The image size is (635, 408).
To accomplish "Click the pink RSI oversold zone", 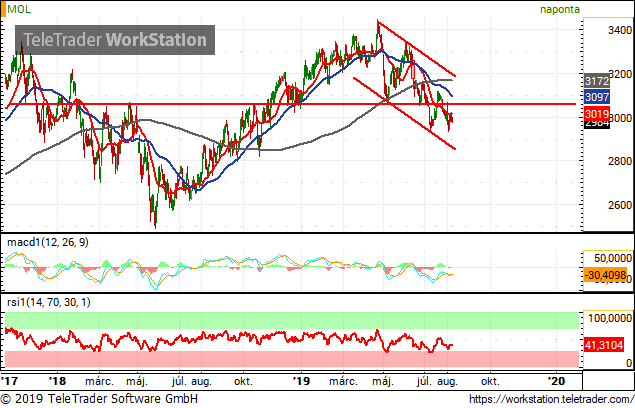I will pos(292,359).
